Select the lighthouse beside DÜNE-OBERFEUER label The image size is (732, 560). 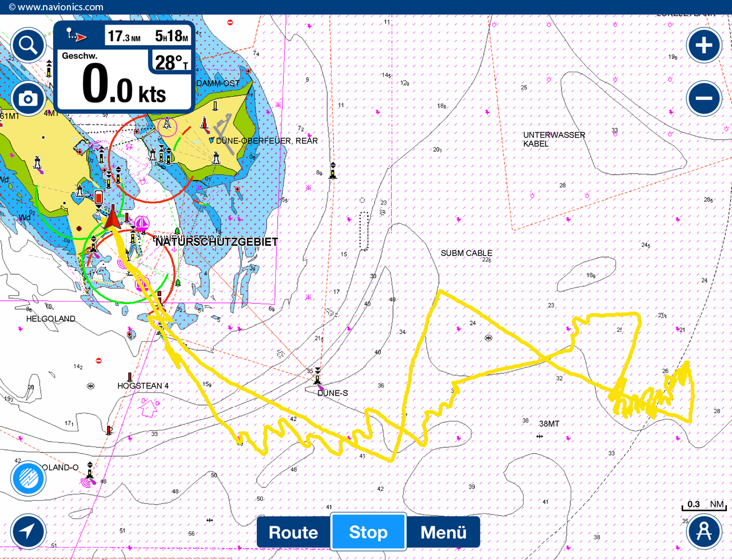[x=216, y=158]
